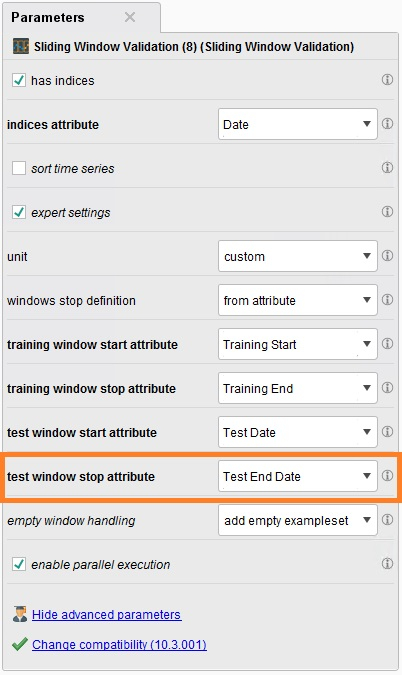Open training window start attribute dropdown
The height and width of the screenshot is (675, 402).
pyautogui.click(x=297, y=344)
